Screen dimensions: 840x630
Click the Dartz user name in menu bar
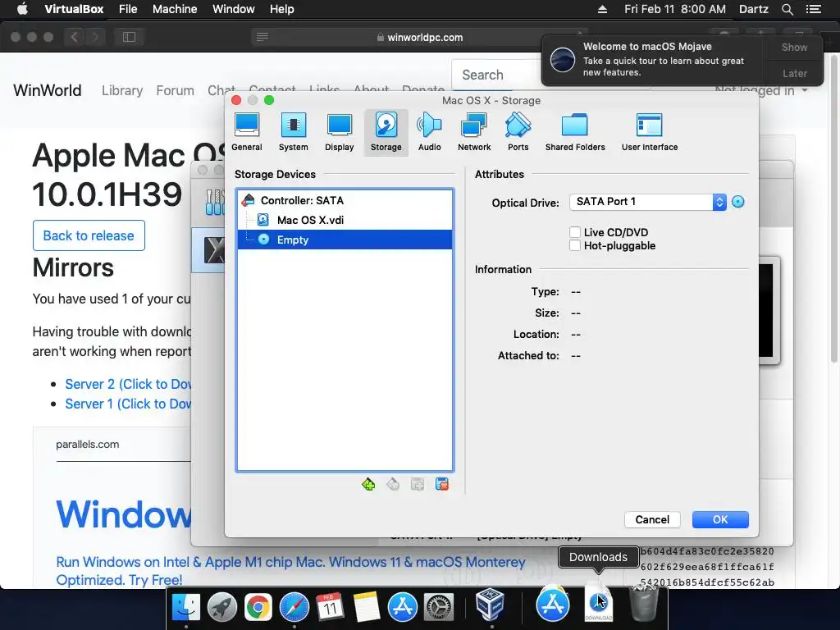tap(753, 9)
